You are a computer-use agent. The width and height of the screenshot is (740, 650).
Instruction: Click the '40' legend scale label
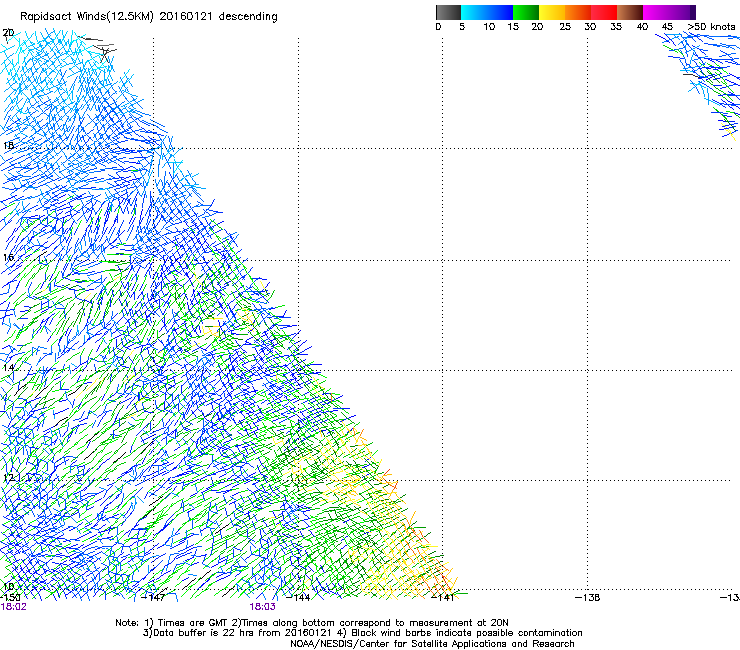[x=642, y=27]
